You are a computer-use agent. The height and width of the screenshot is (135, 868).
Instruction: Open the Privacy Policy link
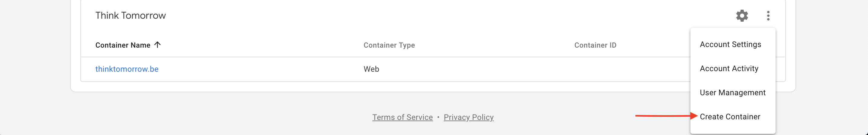point(468,117)
